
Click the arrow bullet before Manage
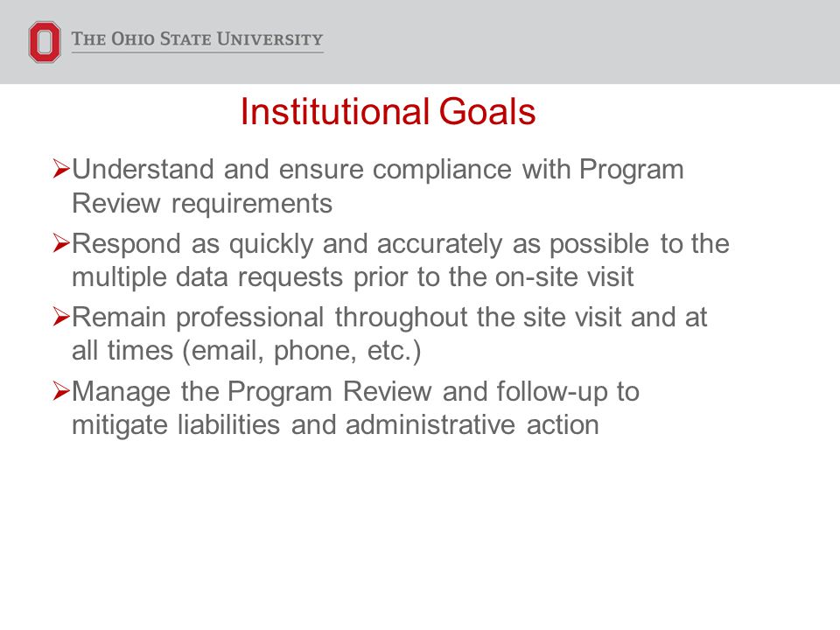click(x=61, y=391)
